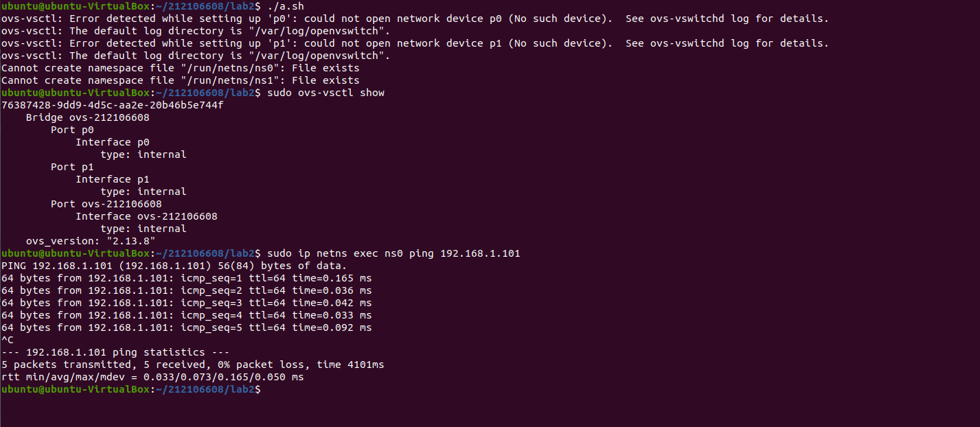Click the '5 packets transmitted' summary line
The image size is (980, 427).
(x=193, y=365)
